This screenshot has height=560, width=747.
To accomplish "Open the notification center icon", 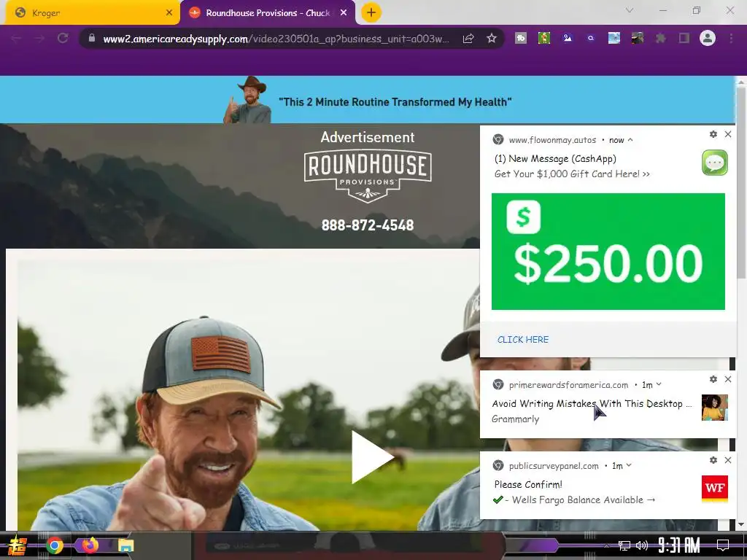I will (x=723, y=545).
